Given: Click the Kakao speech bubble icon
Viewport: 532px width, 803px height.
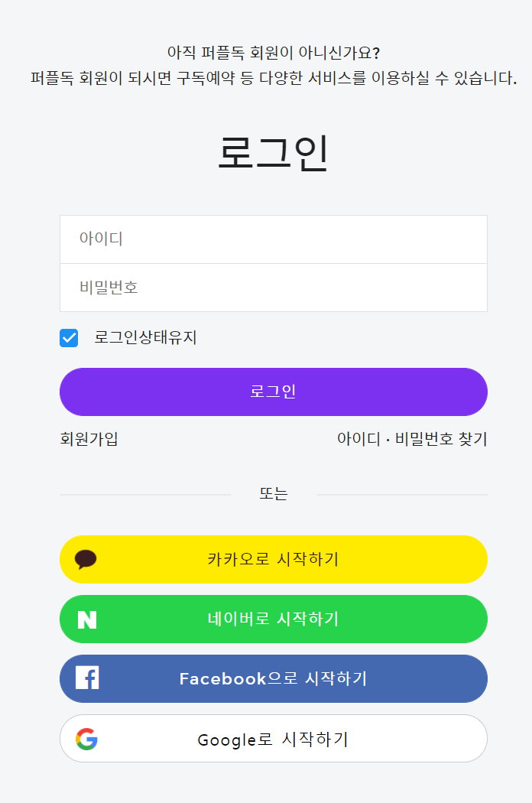Looking at the screenshot, I should click(86, 559).
